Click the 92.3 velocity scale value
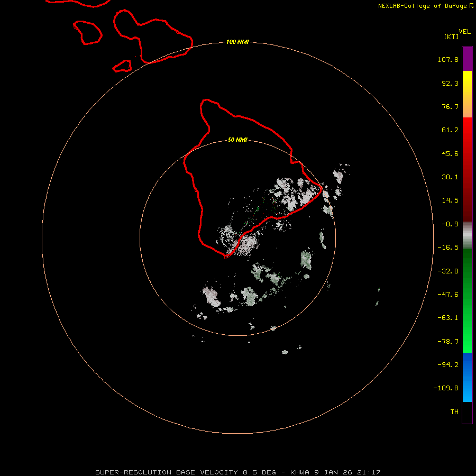This screenshot has height=476, width=476. pyautogui.click(x=450, y=83)
